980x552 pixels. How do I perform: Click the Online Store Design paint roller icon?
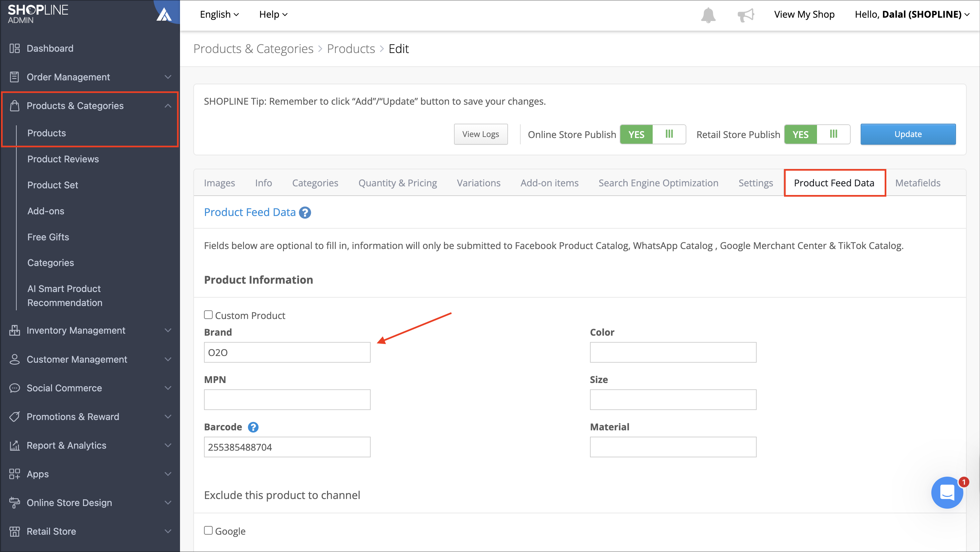(x=14, y=503)
